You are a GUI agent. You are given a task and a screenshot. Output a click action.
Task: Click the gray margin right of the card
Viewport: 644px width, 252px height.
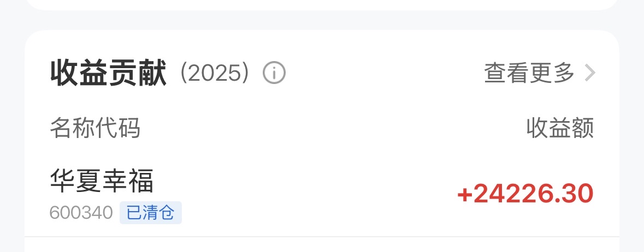[x=632, y=136]
